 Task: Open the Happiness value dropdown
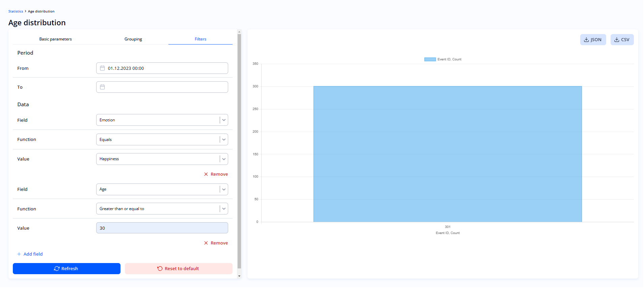pos(223,159)
